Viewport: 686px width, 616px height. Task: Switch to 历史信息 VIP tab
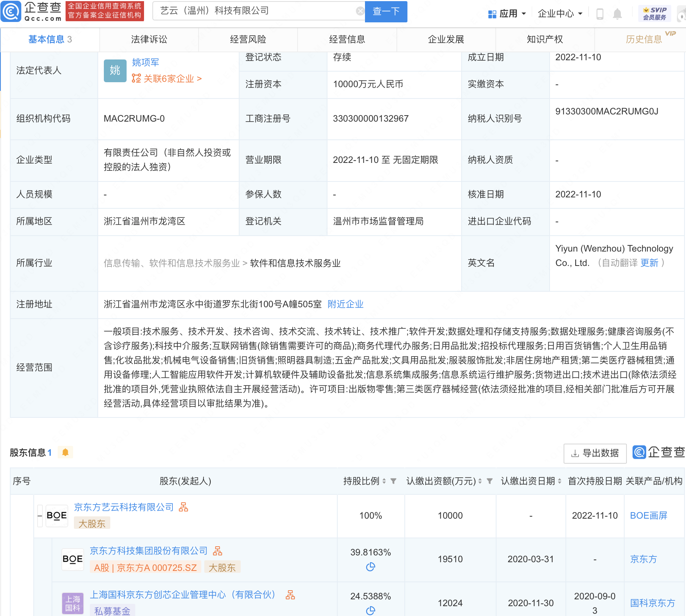[644, 39]
